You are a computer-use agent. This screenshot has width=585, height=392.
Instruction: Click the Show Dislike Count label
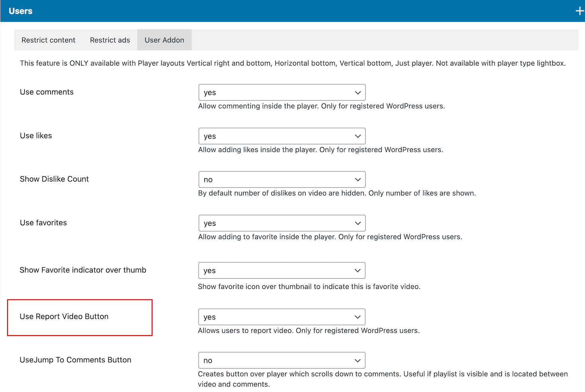[x=55, y=179]
